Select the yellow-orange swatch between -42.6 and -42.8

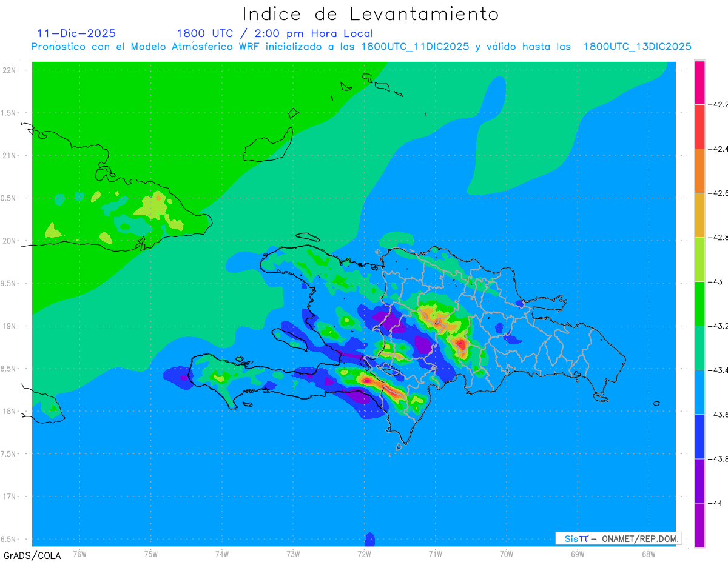[699, 215]
